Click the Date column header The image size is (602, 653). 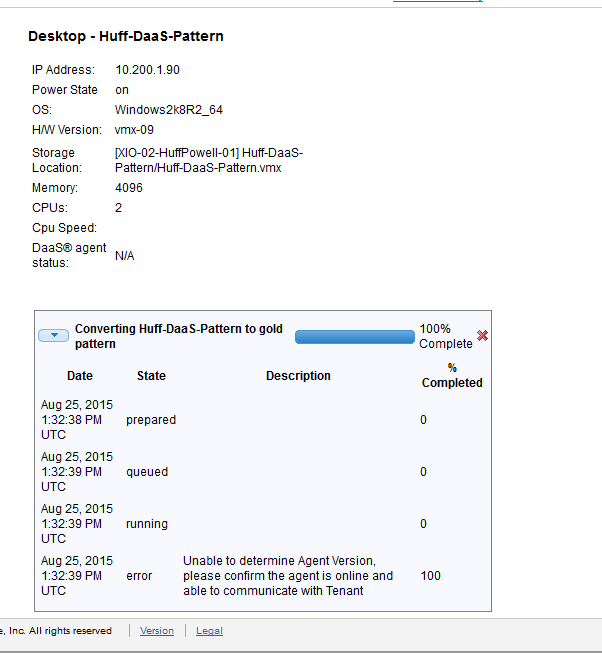80,376
